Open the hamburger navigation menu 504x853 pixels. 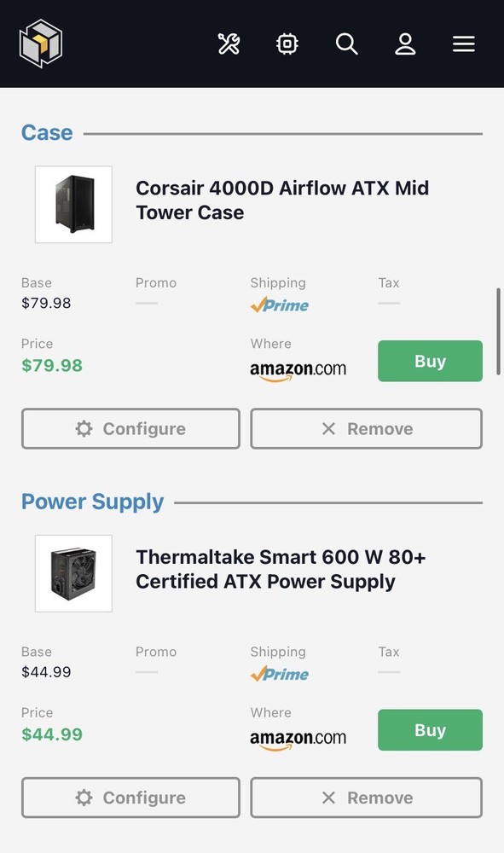point(464,44)
